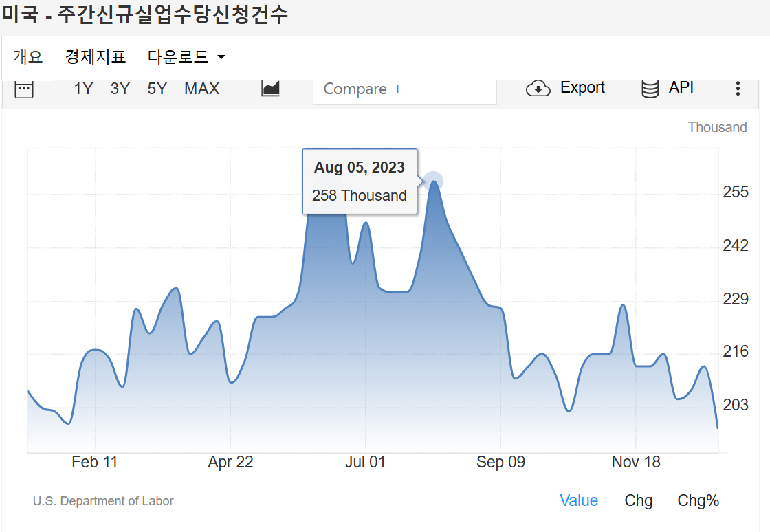The width and height of the screenshot is (770, 532).
Task: Open the 경제지표 tab
Action: pyautogui.click(x=96, y=57)
